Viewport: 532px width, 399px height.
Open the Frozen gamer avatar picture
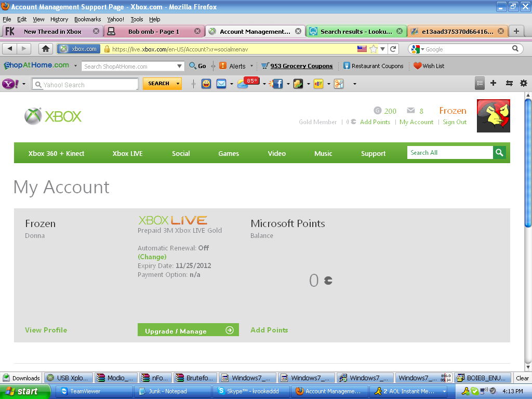tap(494, 116)
